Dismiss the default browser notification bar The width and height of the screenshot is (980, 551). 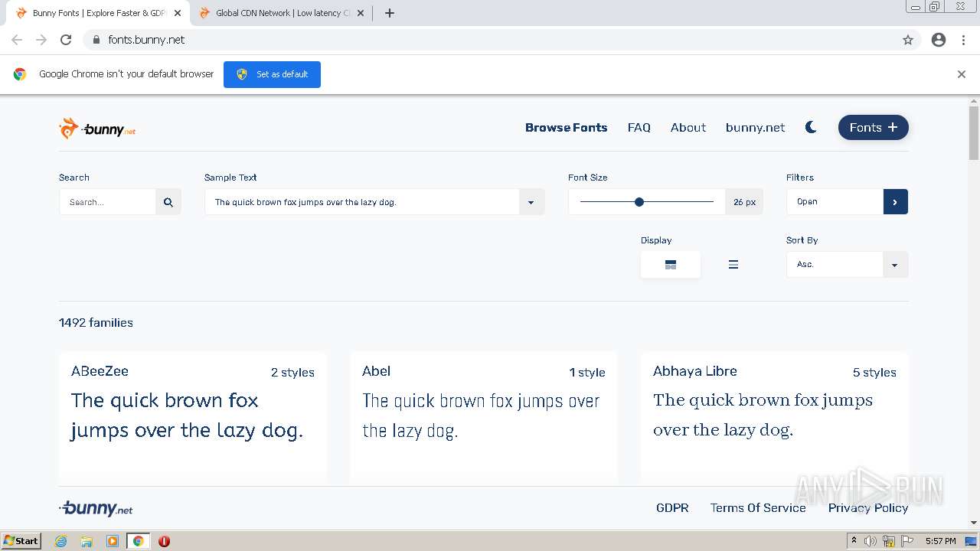click(962, 74)
